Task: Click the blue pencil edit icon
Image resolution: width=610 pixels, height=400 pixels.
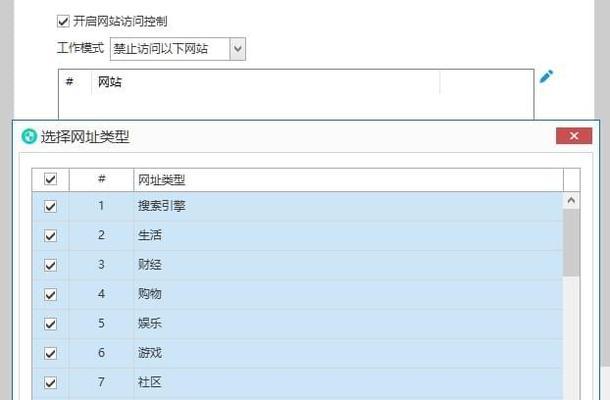Action: click(x=546, y=76)
